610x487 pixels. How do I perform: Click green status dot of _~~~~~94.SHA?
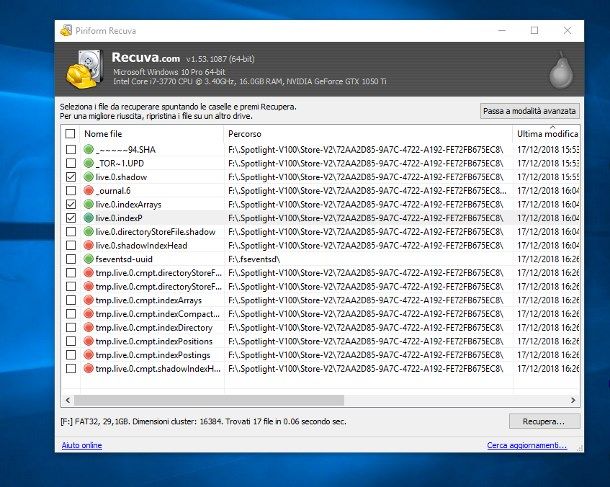(x=89, y=149)
